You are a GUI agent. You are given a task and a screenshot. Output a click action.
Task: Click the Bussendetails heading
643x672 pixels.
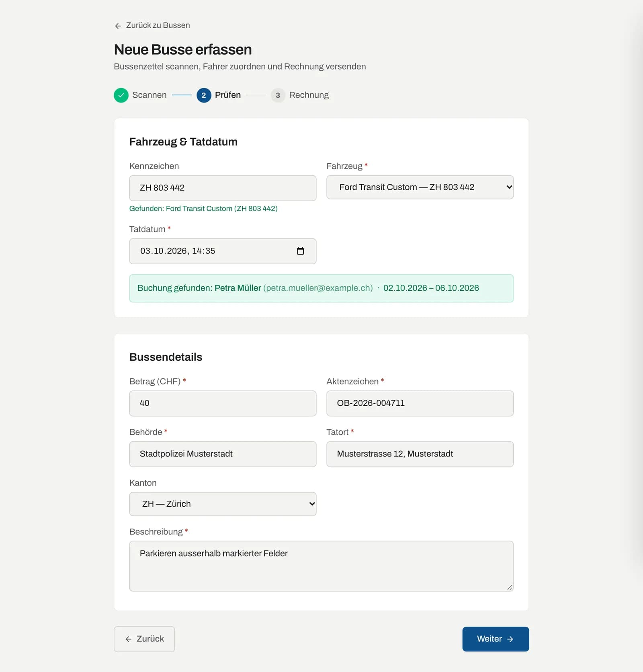(x=166, y=357)
